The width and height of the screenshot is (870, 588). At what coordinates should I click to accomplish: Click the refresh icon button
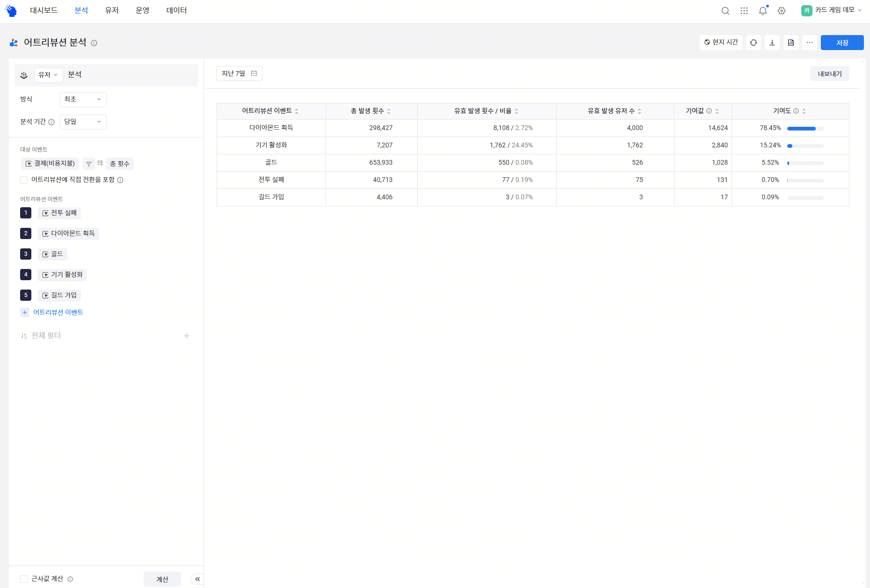coord(754,43)
